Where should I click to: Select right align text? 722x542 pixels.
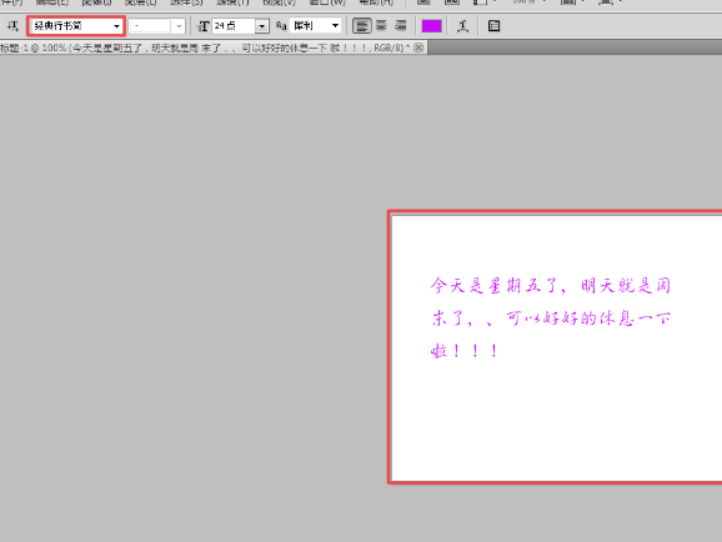click(401, 26)
